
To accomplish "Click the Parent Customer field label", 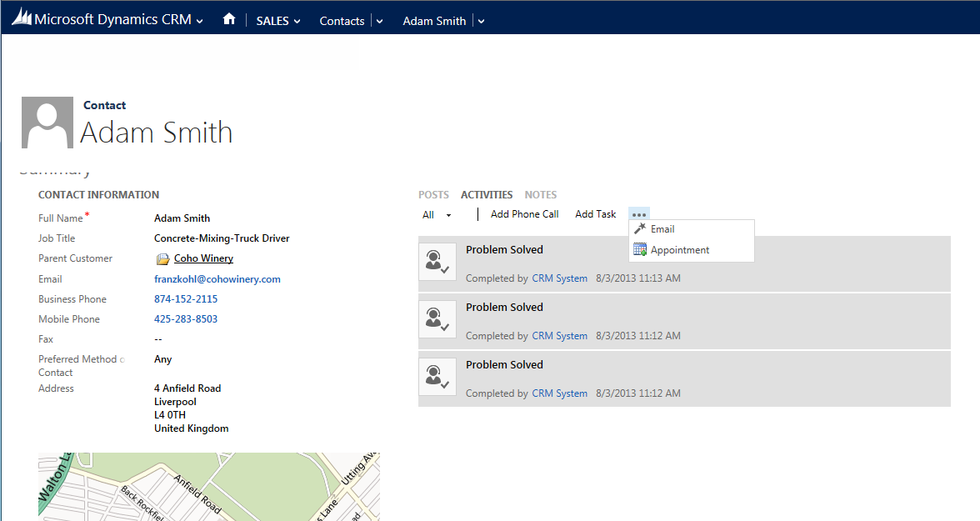I will 76,258.
